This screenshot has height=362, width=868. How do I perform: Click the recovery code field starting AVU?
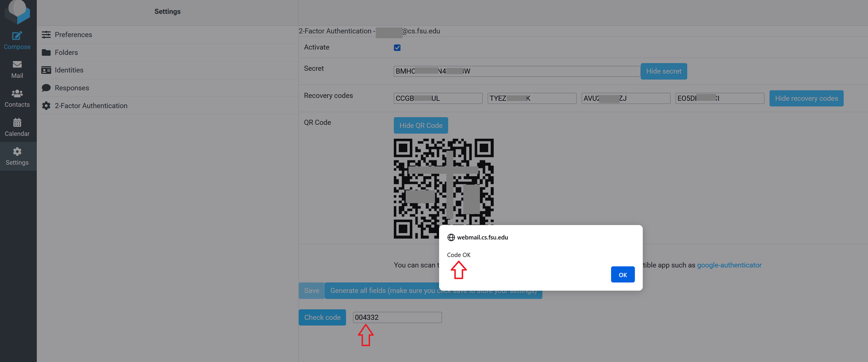pos(626,98)
